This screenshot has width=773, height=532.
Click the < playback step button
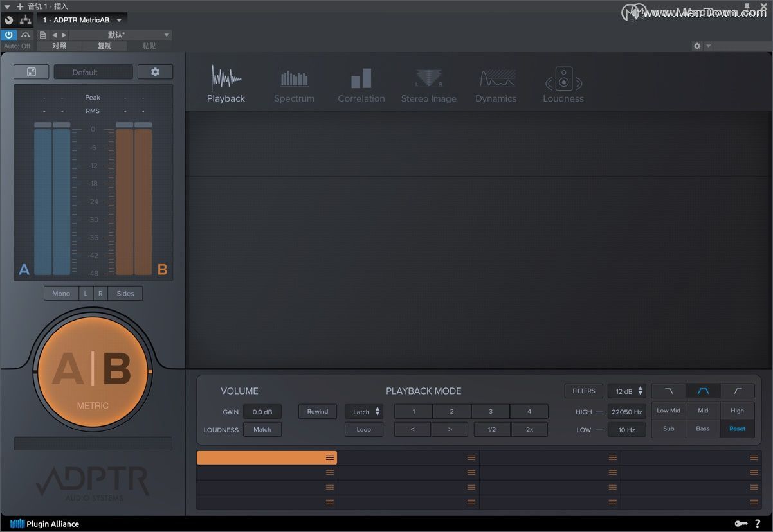413,429
